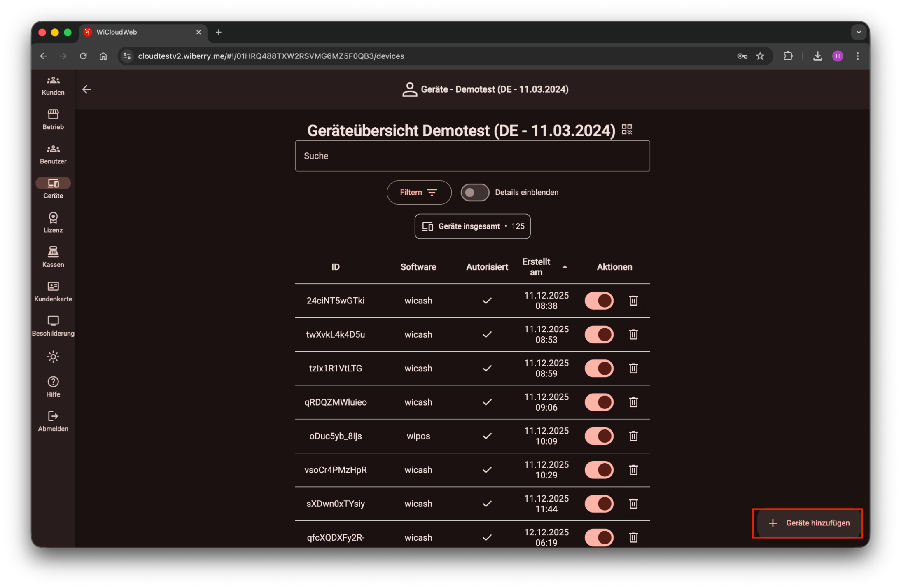Click the QR code icon beside the title
Screen dimensions: 901x588
626,130
